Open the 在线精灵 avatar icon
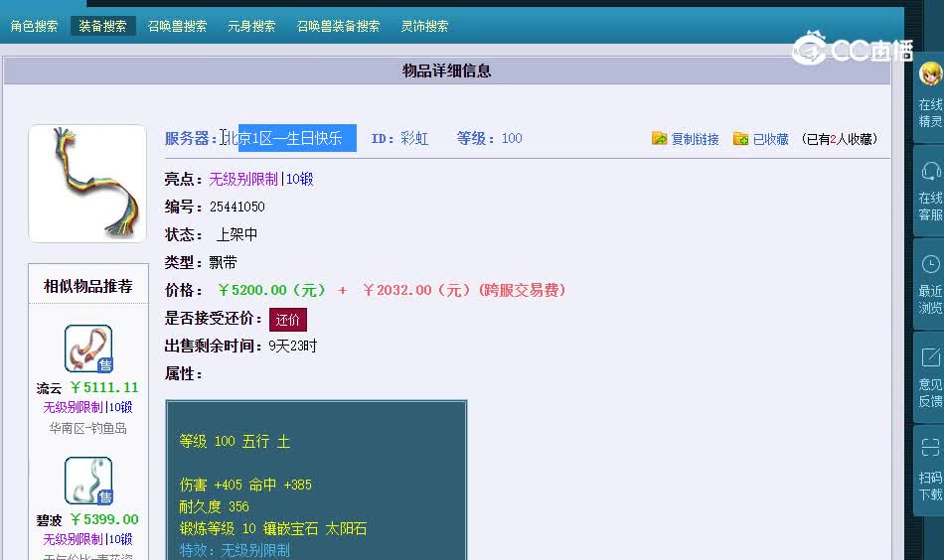This screenshot has width=944, height=560. click(931, 73)
